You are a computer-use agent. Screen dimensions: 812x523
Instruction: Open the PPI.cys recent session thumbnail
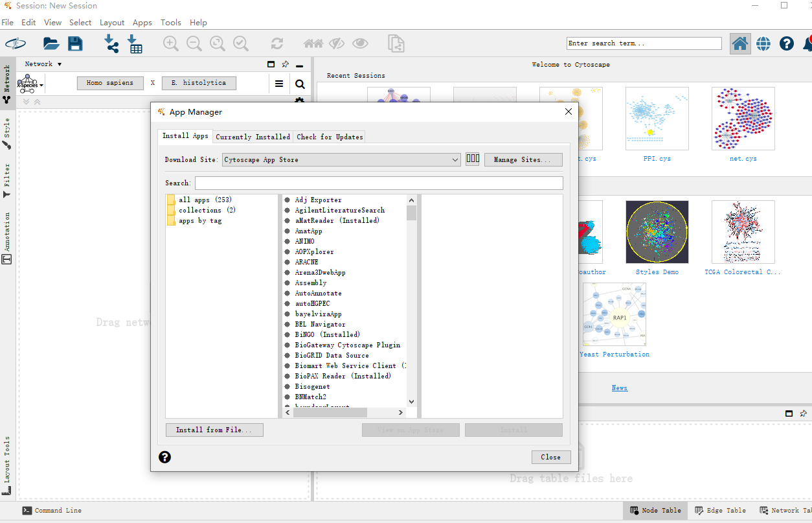tap(657, 119)
